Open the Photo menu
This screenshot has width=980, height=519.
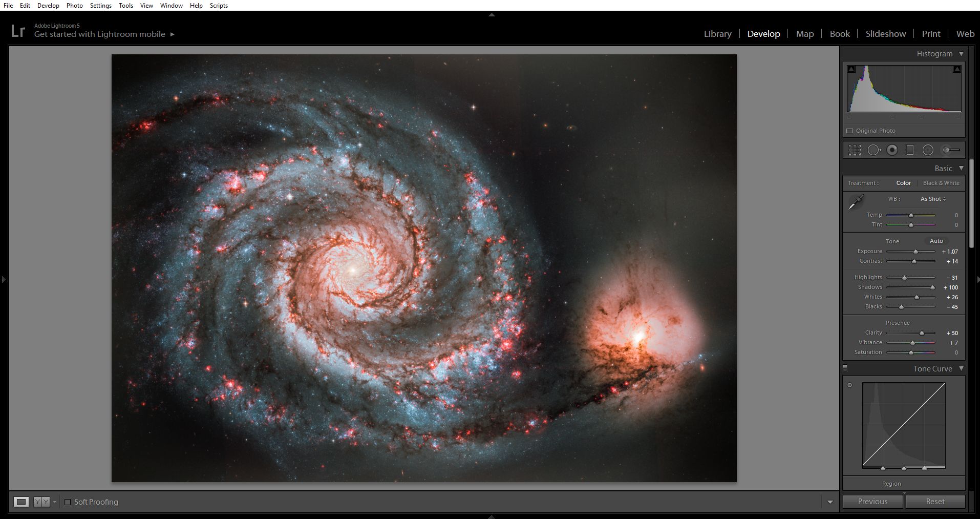click(74, 6)
